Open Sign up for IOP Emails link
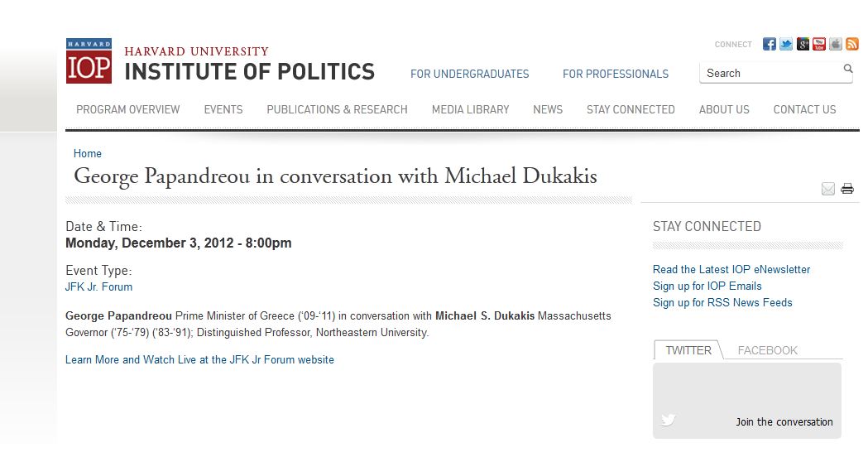The image size is (868, 462). tap(707, 286)
